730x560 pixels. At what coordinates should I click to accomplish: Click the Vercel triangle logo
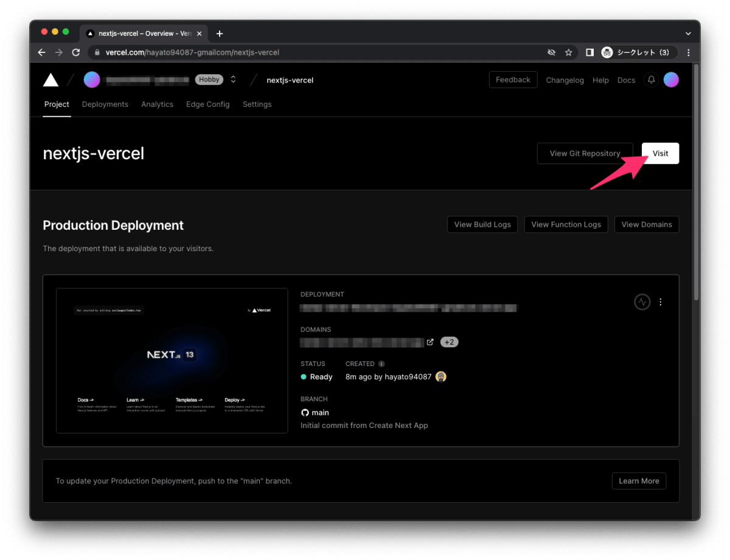pyautogui.click(x=51, y=80)
